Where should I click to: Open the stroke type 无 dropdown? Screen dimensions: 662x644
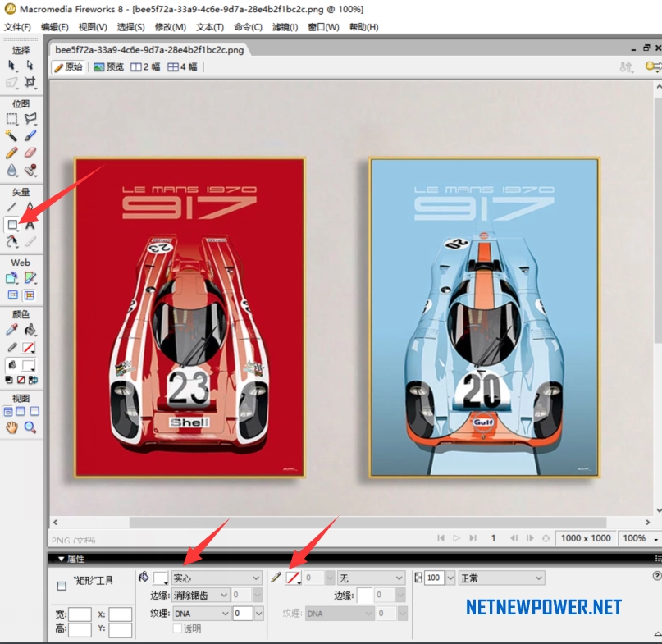(x=371, y=578)
